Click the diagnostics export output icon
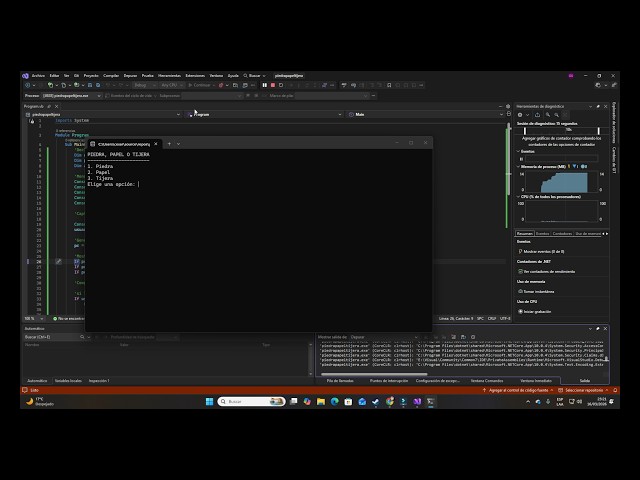The width and height of the screenshot is (640, 480). pos(537,115)
